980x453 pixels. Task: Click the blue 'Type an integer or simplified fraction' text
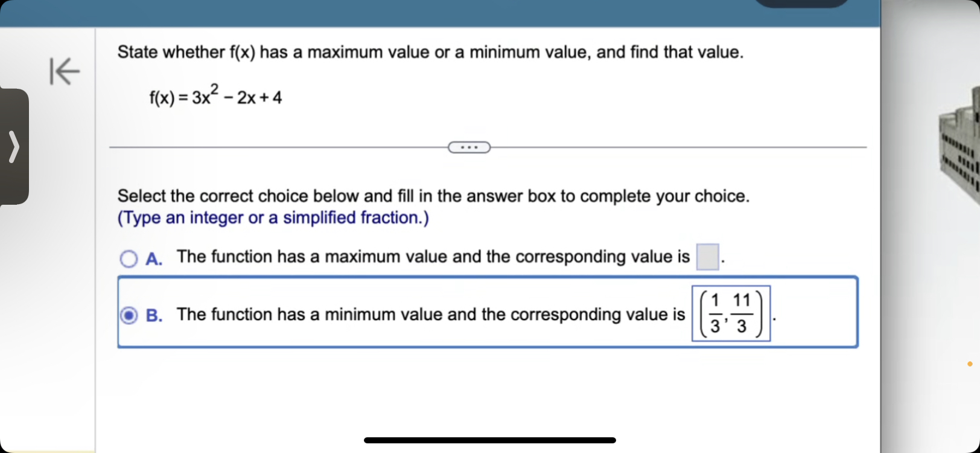[x=273, y=217]
